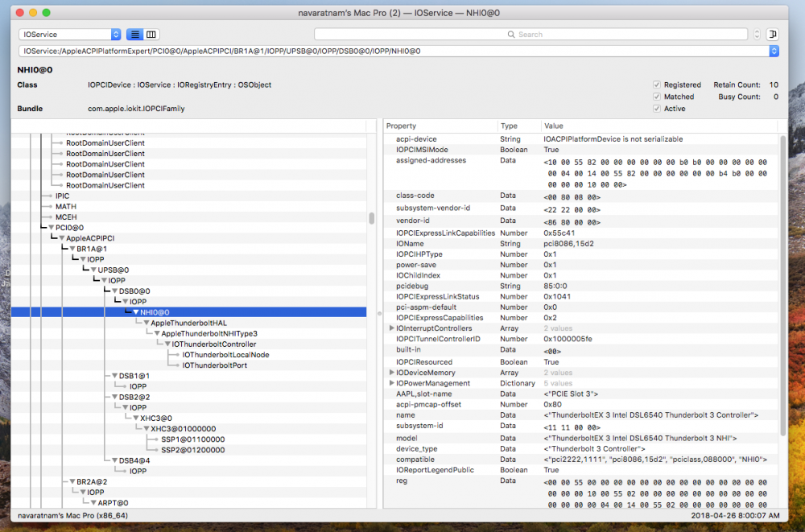Select the IOReportLegendPublic property row
Image resolution: width=805 pixels, height=532 pixels.
(x=580, y=470)
